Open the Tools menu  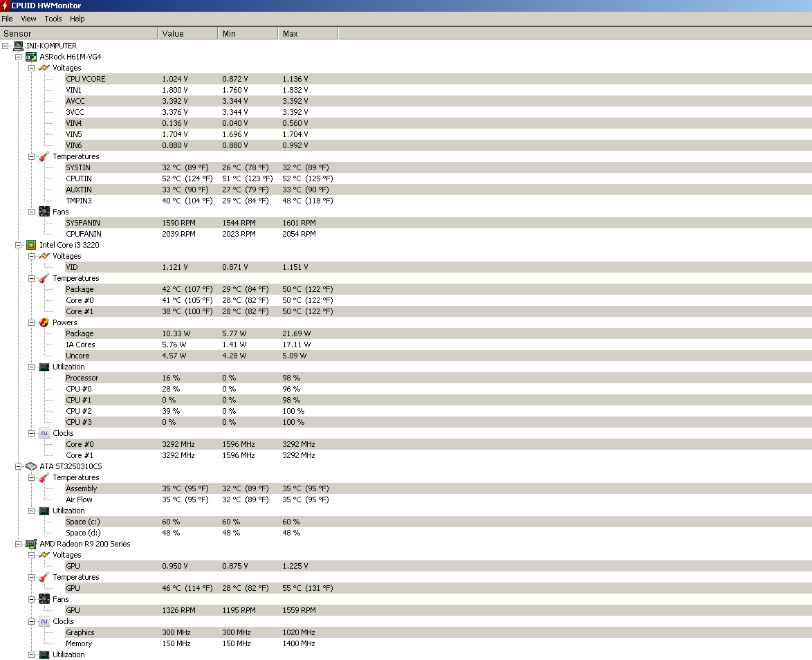click(53, 19)
